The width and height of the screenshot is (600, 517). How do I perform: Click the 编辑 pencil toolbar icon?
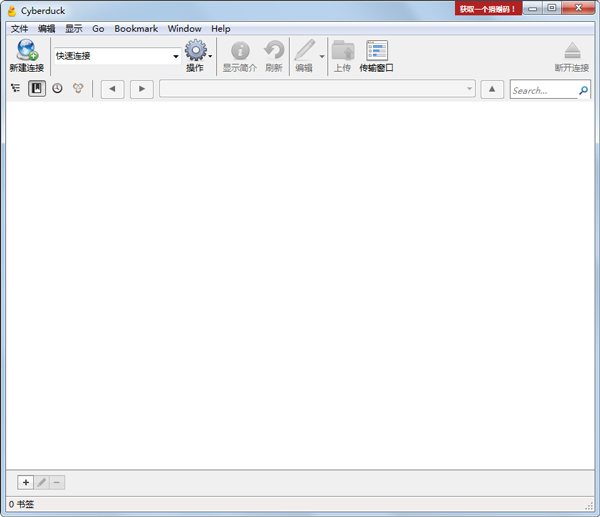(305, 50)
